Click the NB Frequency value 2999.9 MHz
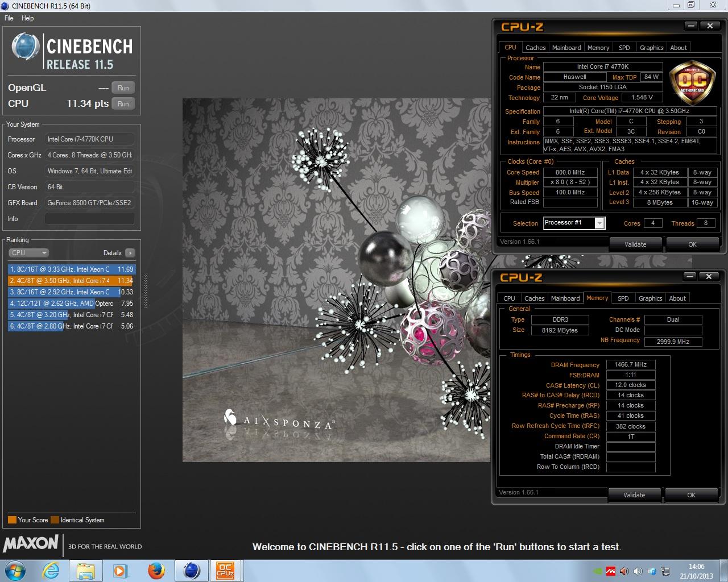 (x=673, y=342)
